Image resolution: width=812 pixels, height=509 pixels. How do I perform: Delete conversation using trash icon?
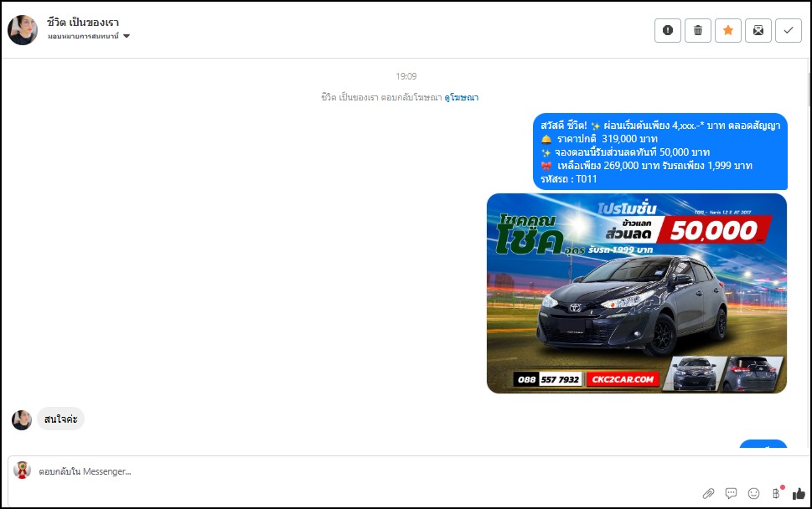click(698, 30)
